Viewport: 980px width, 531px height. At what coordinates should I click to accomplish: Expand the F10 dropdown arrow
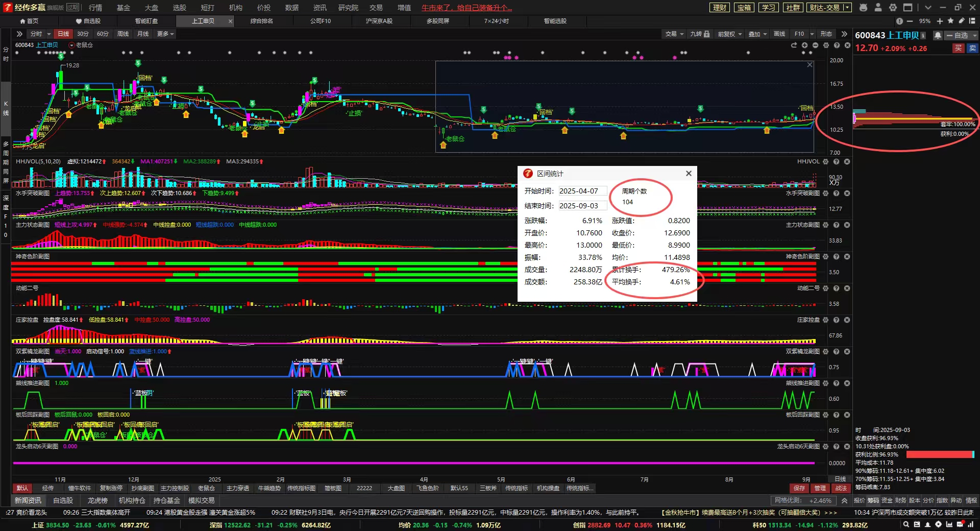(812, 34)
